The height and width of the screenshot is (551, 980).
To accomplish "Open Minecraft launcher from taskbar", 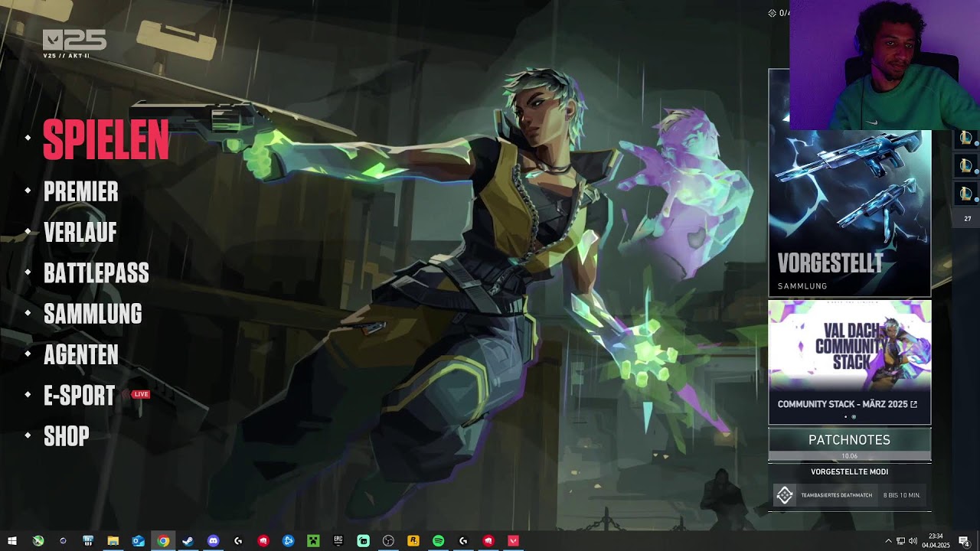I will [313, 541].
